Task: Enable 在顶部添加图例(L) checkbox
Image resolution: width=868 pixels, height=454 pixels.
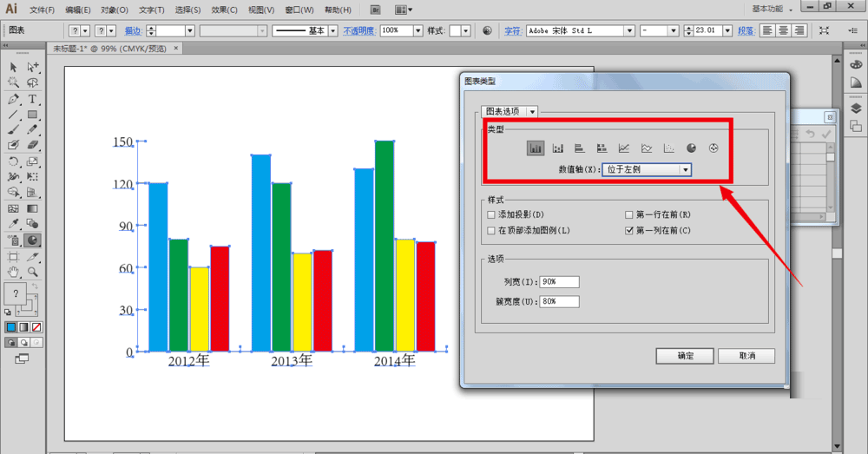Action: [491, 230]
